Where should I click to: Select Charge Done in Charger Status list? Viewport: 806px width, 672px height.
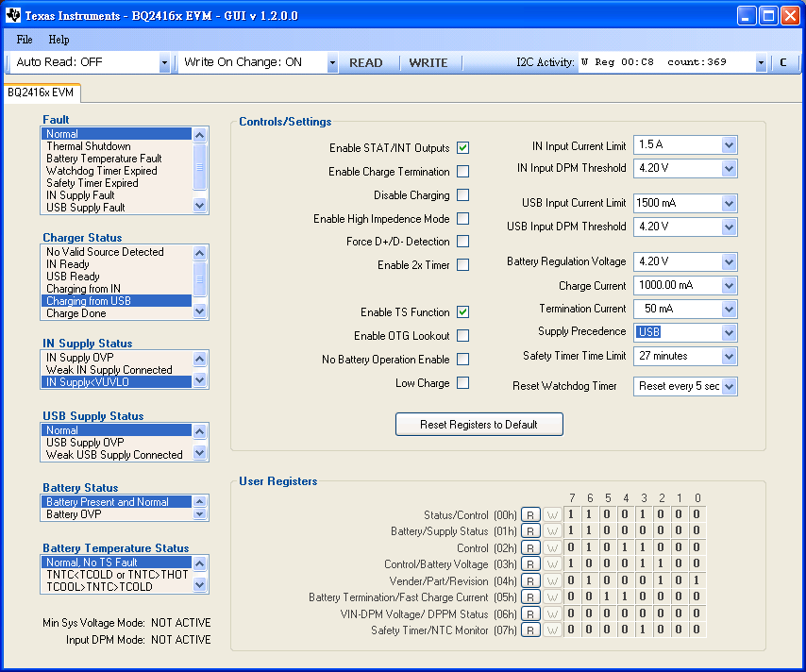[x=116, y=313]
